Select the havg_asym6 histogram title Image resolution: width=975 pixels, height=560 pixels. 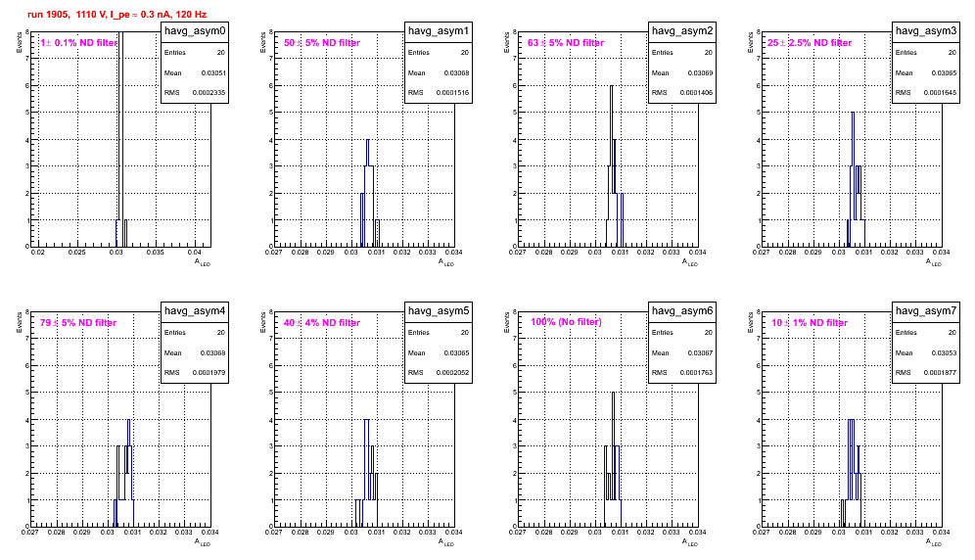pyautogui.click(x=682, y=310)
